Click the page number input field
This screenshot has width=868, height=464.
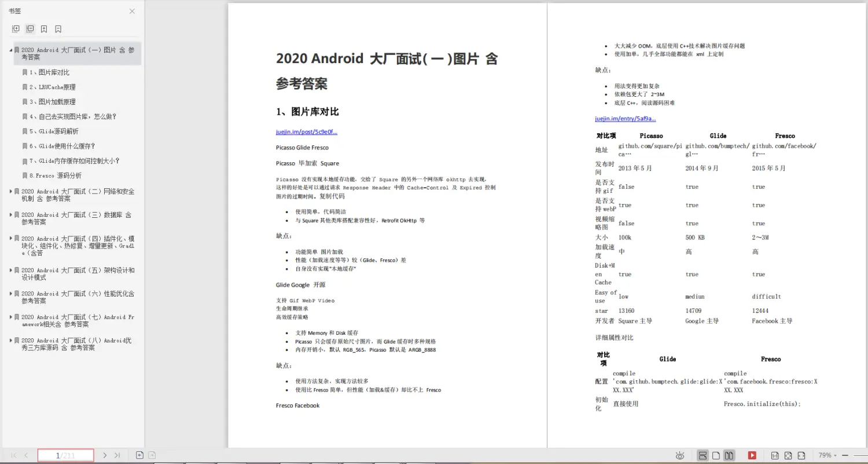pos(66,455)
